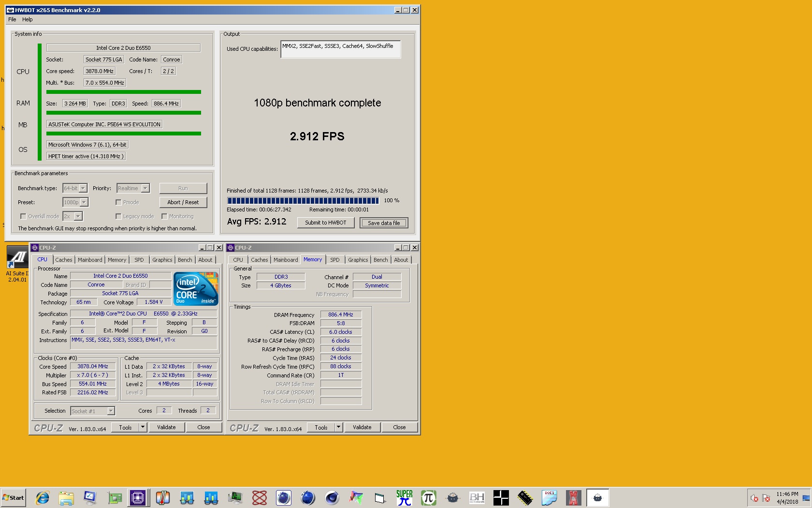Screen dimensions: 812x508
Task: Launch the BH Benchmark taskbar icon
Action: tap(477, 497)
